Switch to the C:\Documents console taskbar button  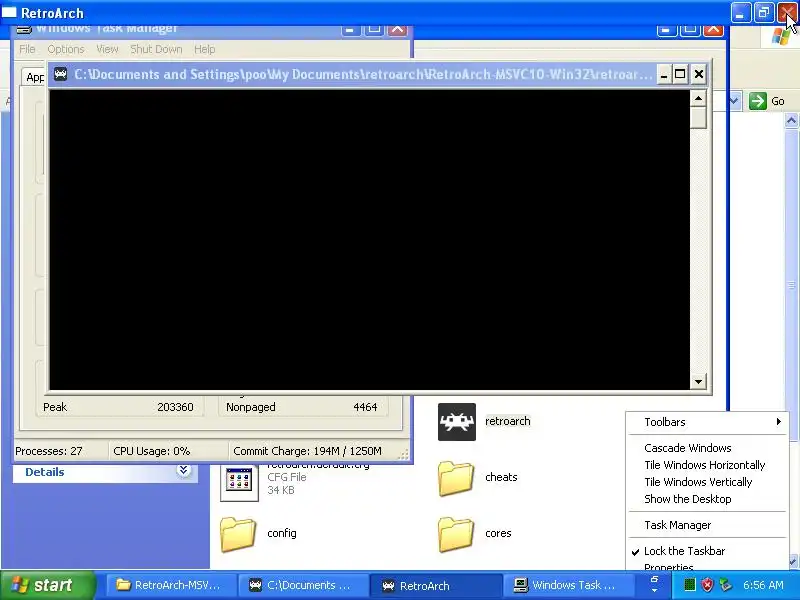click(x=303, y=585)
